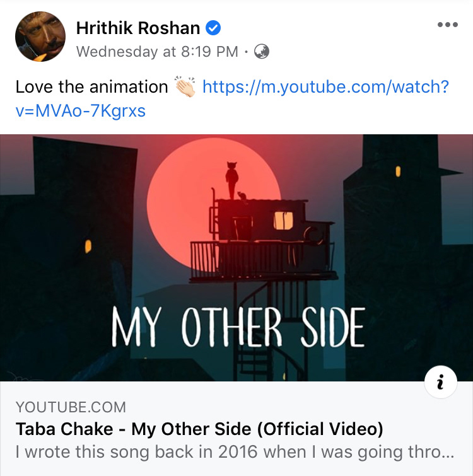This screenshot has width=473, height=476.
Task: Click the 'I wrote this song' description
Action: (x=235, y=451)
